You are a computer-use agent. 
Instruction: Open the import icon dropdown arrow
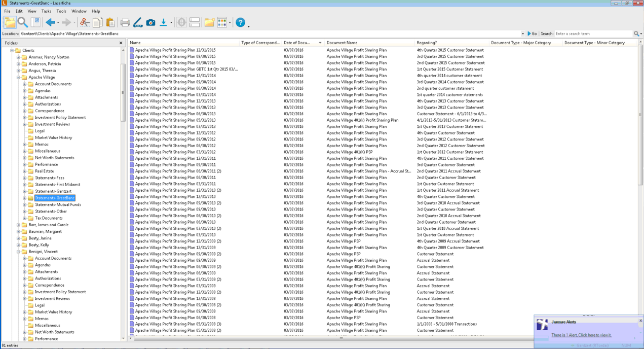(171, 22)
